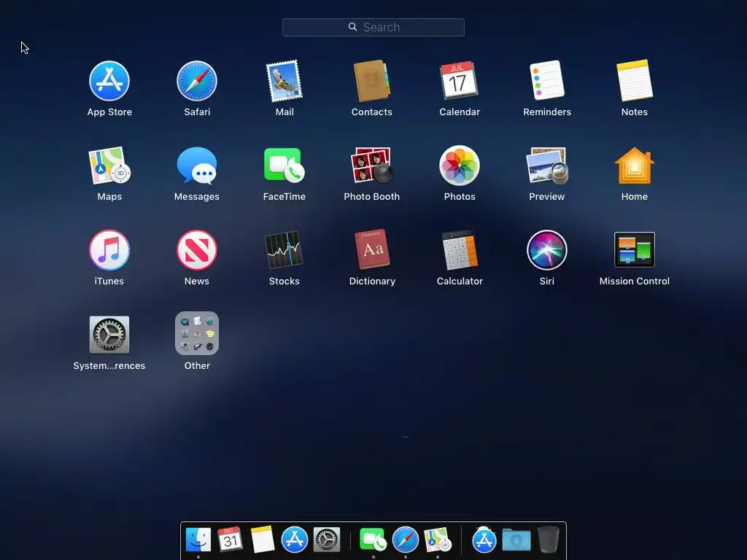Launch Calendar showing JUL 17
Viewport: 747px width, 560px height.
460,80
